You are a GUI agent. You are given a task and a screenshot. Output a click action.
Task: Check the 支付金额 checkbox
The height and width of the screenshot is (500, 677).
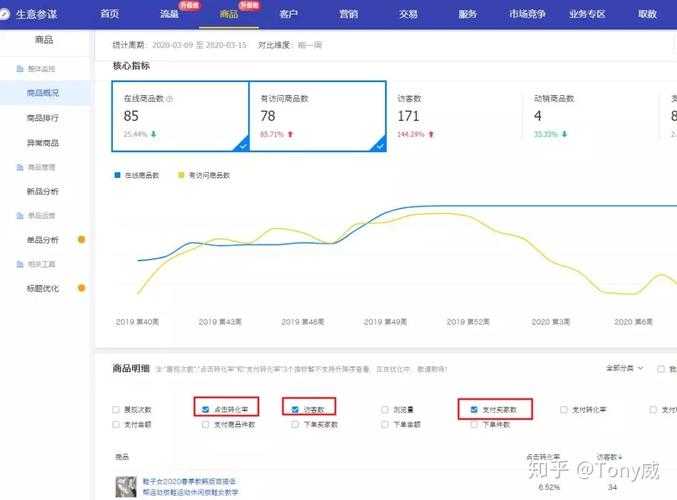coord(116,424)
